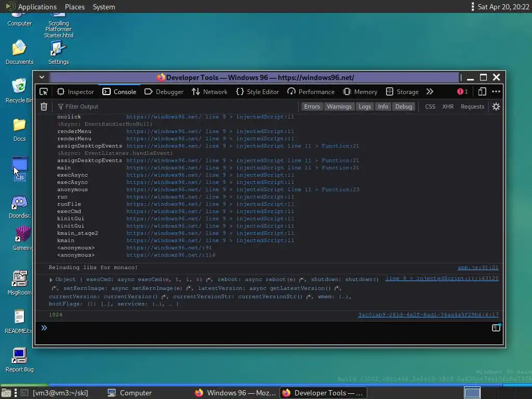Toggle the Errors filter
This screenshot has width=532, height=399.
coord(312,107)
